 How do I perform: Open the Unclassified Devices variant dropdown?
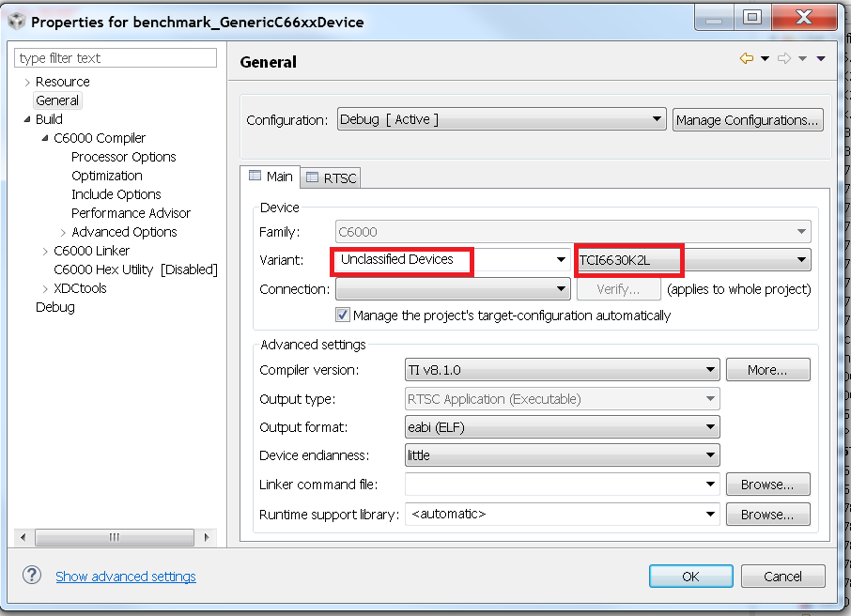pos(561,260)
